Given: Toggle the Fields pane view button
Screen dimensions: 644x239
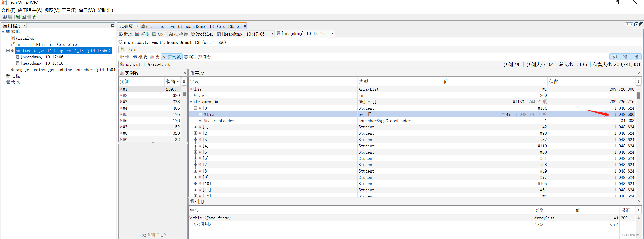Looking at the screenshot, I should click(625, 57).
